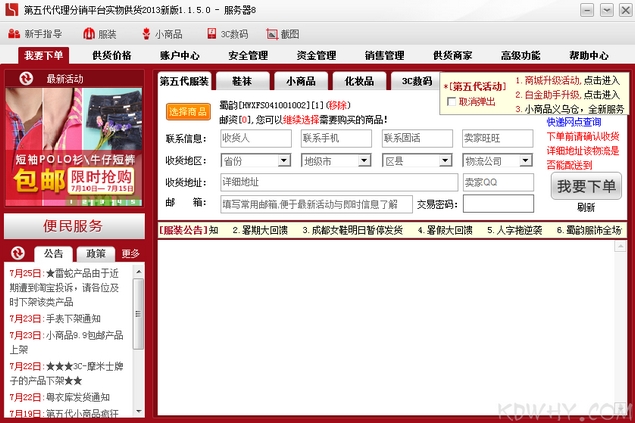
Task: Switch to 我要下单 main tab
Action: pos(43,55)
